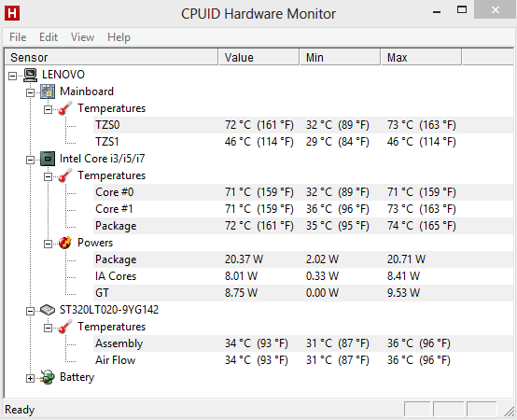The width and height of the screenshot is (517, 420).
Task: Click the thermometer icon under Mainboard
Action: pos(65,108)
